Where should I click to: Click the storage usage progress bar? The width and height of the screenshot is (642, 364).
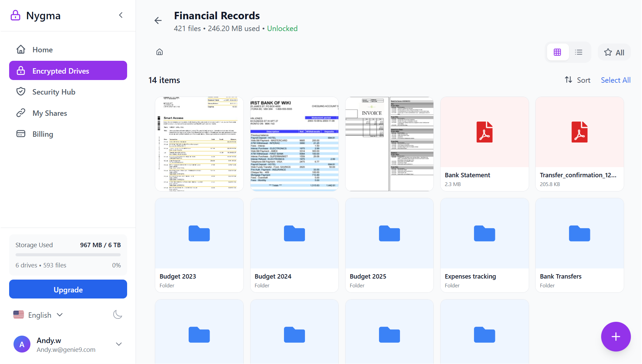[x=68, y=255]
